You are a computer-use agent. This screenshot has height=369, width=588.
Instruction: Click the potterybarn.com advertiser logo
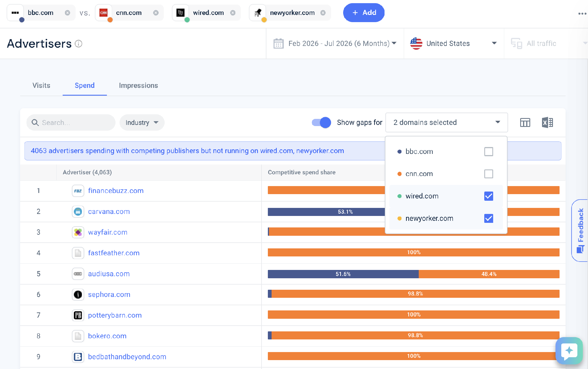point(78,315)
